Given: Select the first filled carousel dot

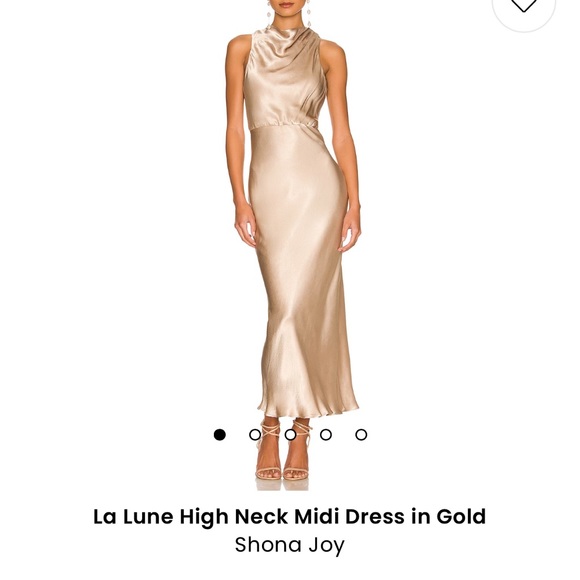Looking at the screenshot, I should click(x=219, y=435).
